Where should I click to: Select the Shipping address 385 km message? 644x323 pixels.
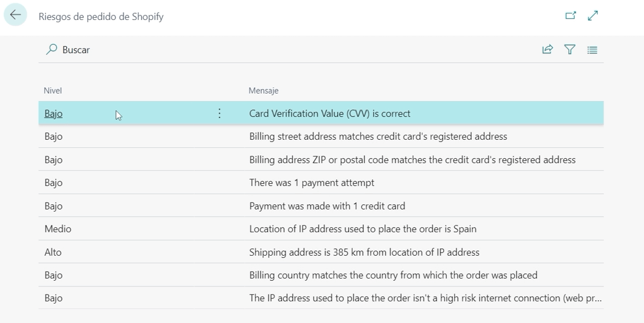point(364,252)
